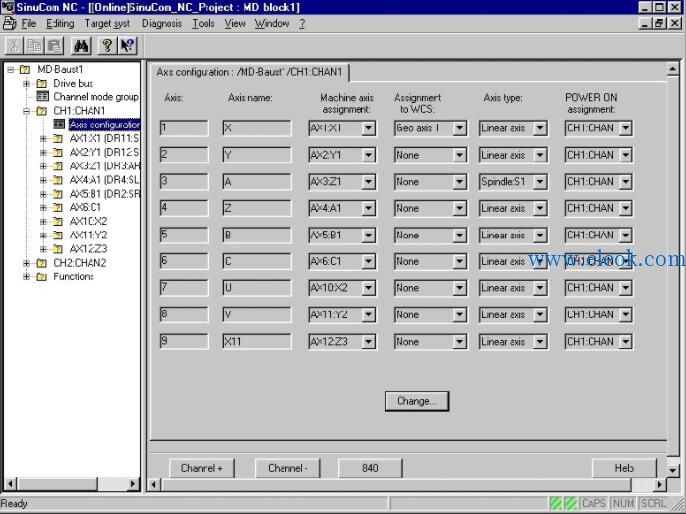Select AX5:B1 item in the tree

pyautogui.click(x=105, y=194)
